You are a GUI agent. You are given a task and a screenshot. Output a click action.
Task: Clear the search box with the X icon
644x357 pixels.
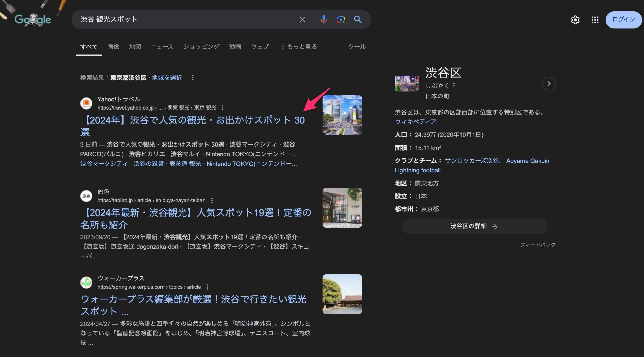pyautogui.click(x=302, y=19)
